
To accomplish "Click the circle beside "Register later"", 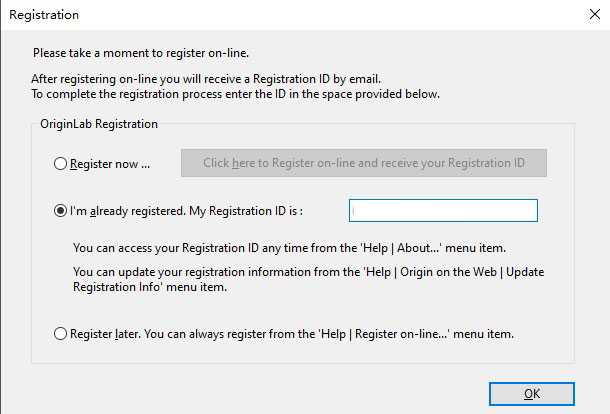I will 62,333.
